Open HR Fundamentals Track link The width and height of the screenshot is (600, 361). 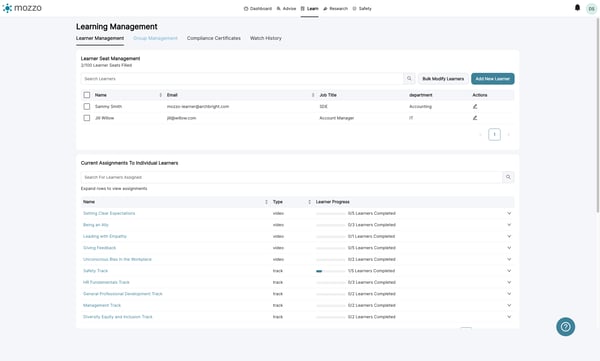(x=106, y=282)
